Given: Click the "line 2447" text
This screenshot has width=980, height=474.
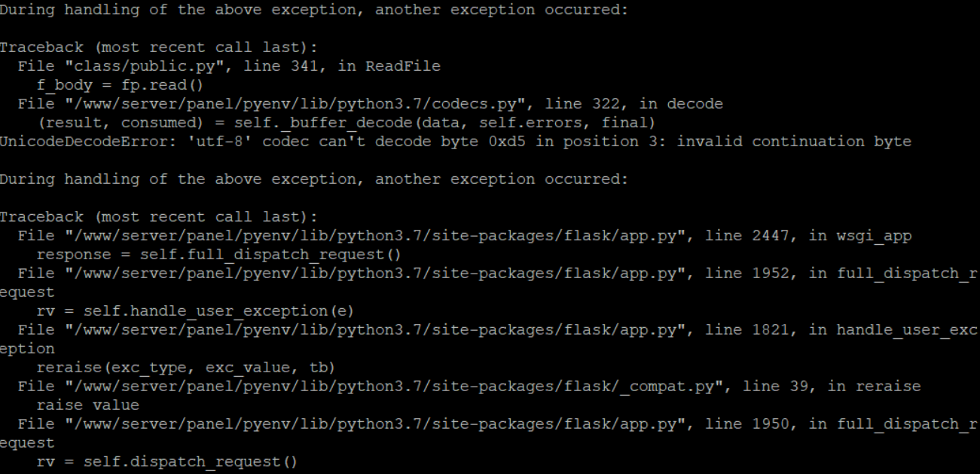Looking at the screenshot, I should 747,236.
